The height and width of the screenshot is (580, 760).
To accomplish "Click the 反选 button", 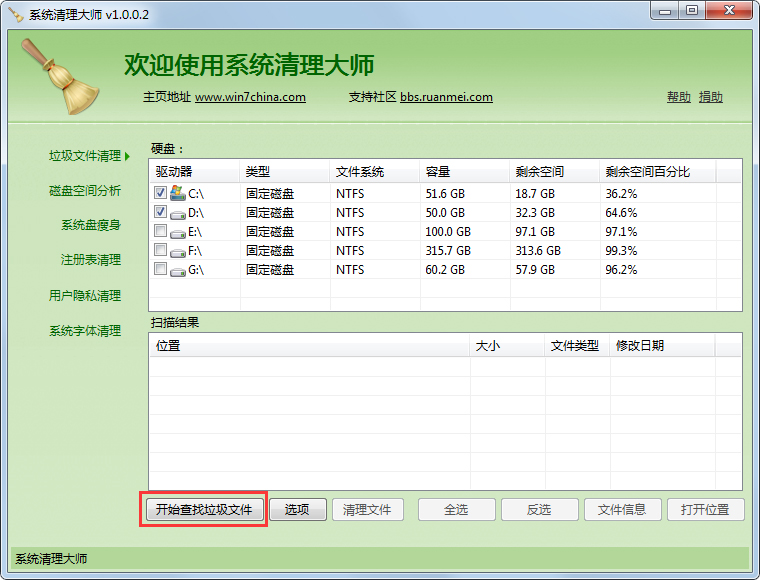I will click(x=539, y=509).
